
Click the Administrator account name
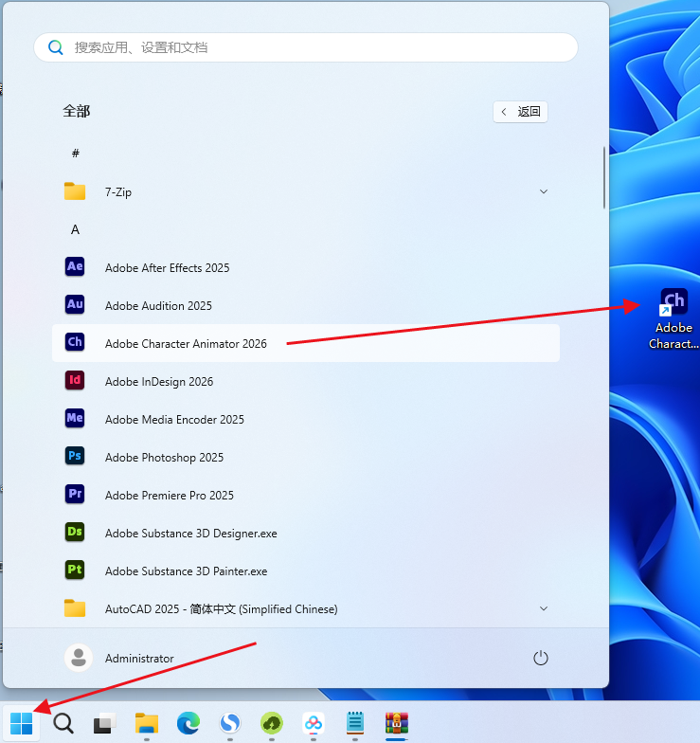point(139,658)
